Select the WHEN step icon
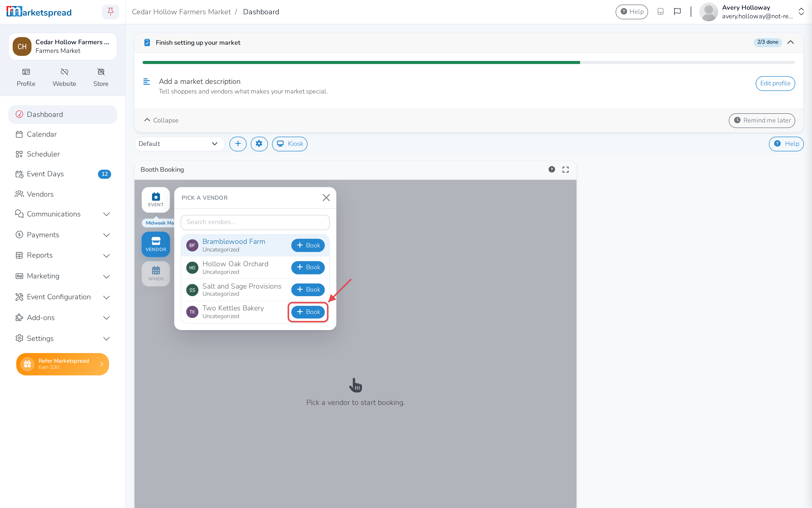The width and height of the screenshot is (812, 508). click(x=156, y=274)
